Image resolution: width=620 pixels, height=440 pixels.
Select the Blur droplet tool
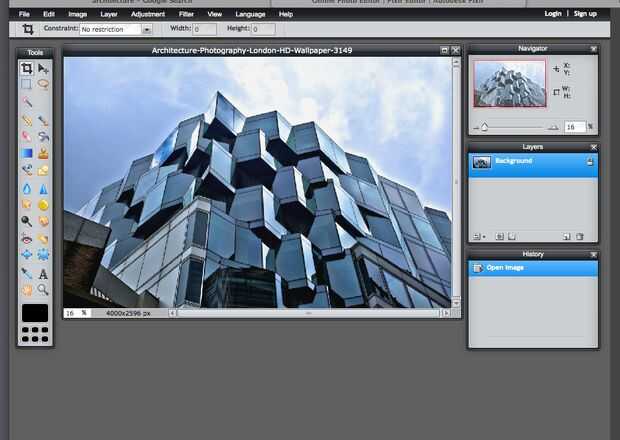[x=27, y=189]
